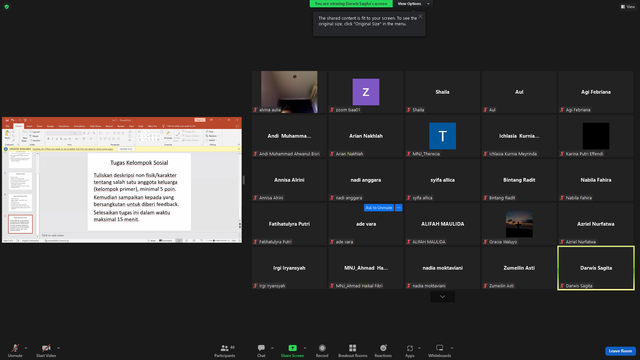640x360 pixels.
Task: Click the info icon on PowerPoint update bar
Action: pos(6,149)
